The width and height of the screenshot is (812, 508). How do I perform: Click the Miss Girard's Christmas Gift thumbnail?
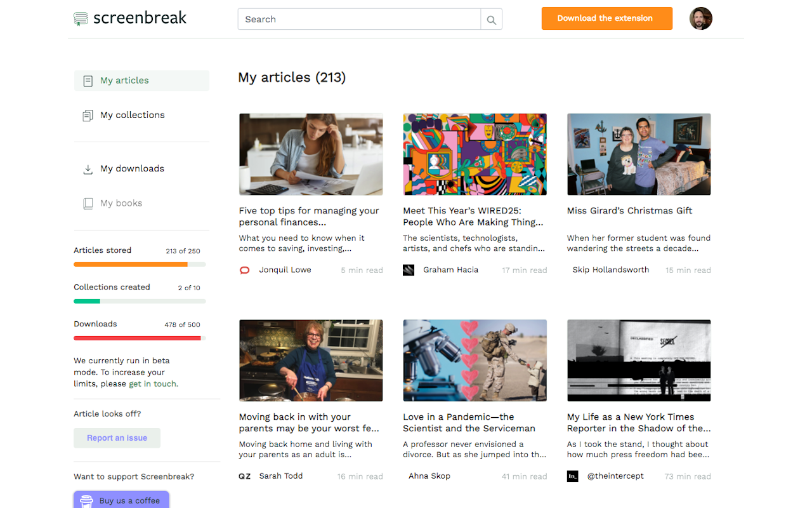click(638, 154)
